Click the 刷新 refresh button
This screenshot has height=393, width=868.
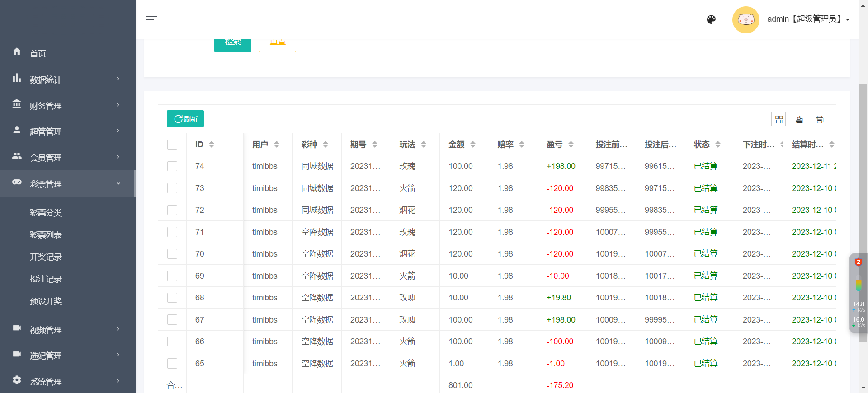(185, 119)
